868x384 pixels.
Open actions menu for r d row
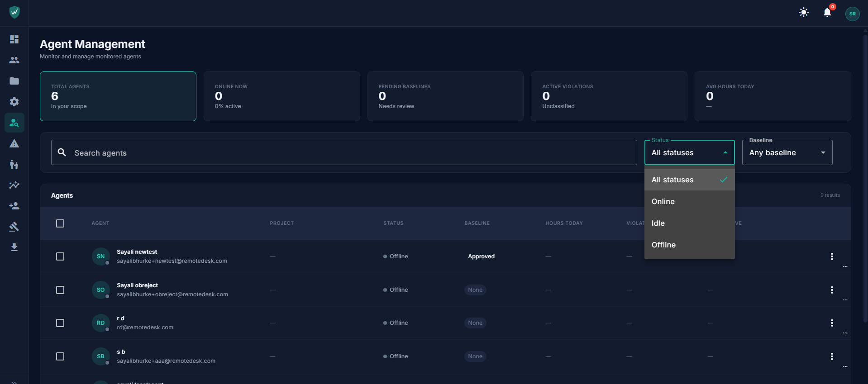[832, 323]
